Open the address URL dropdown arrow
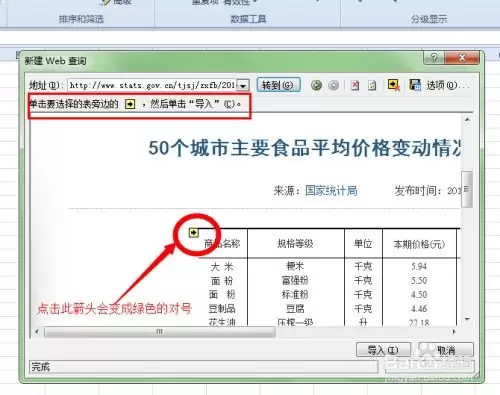 click(243, 86)
